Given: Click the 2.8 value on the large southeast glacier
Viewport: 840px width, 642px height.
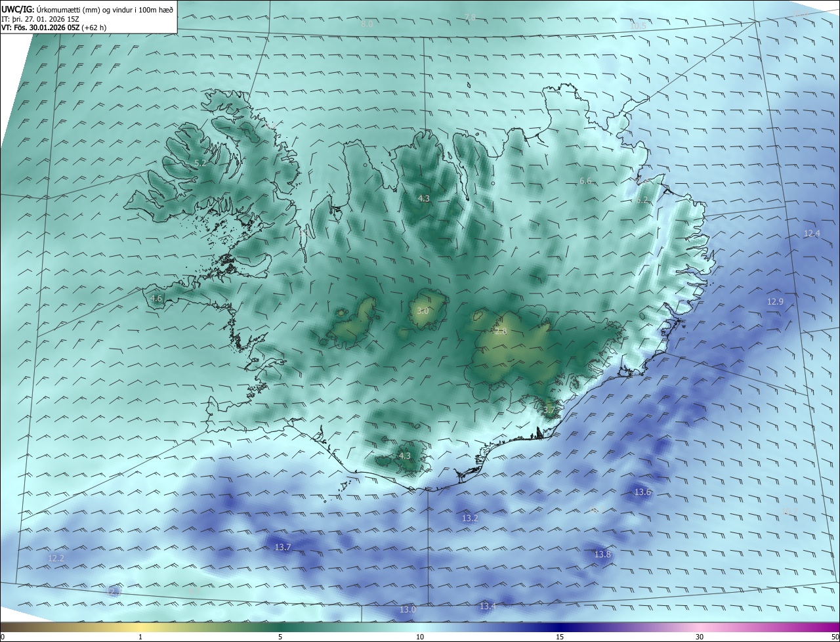Looking at the screenshot, I should [x=501, y=332].
